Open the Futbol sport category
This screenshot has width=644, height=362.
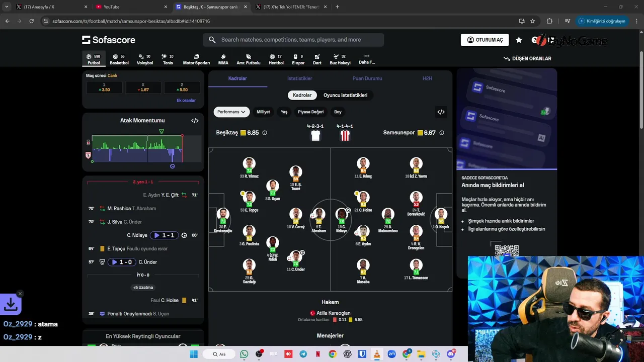pyautogui.click(x=94, y=59)
